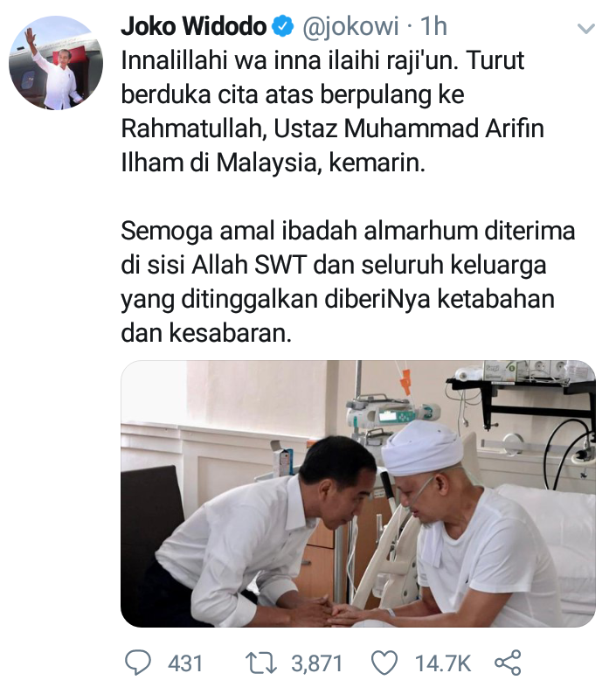Enlarge the hospital visit photo
This screenshot has width=616, height=694.
pyautogui.click(x=358, y=494)
